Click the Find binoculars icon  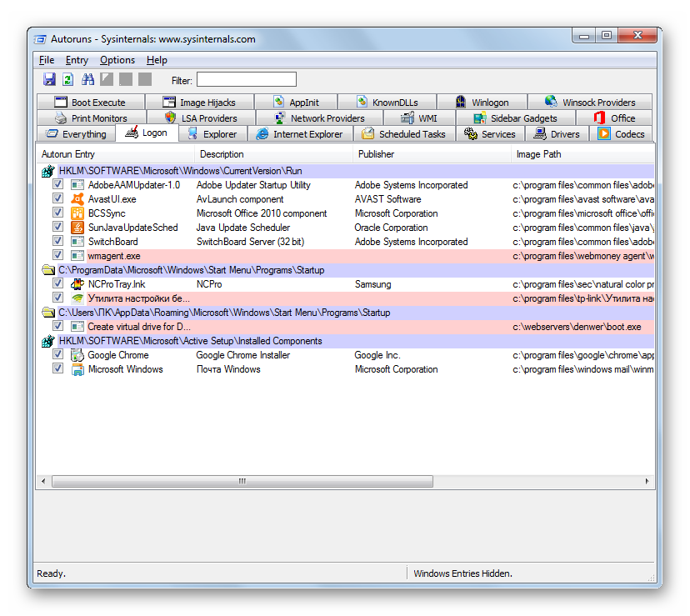point(87,79)
